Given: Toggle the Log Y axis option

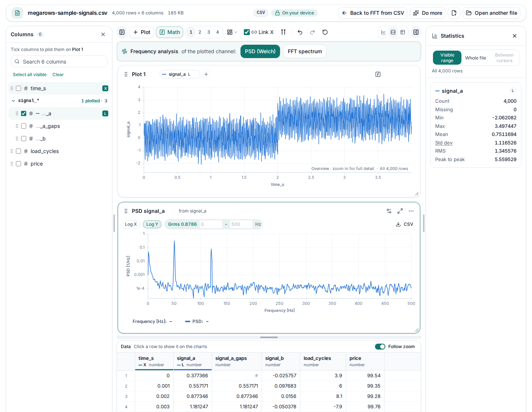Looking at the screenshot, I should [152, 224].
